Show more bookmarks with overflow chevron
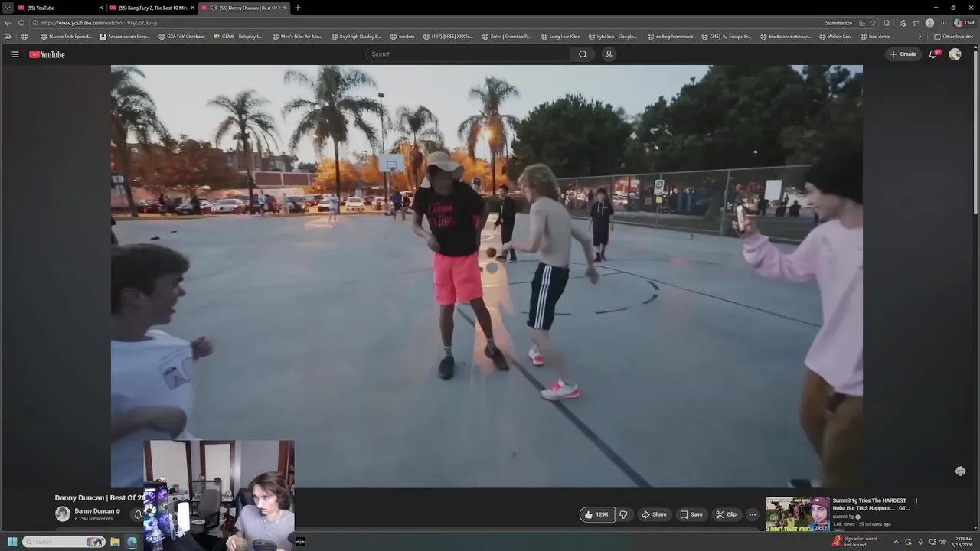This screenshot has height=551, width=980. tap(920, 37)
